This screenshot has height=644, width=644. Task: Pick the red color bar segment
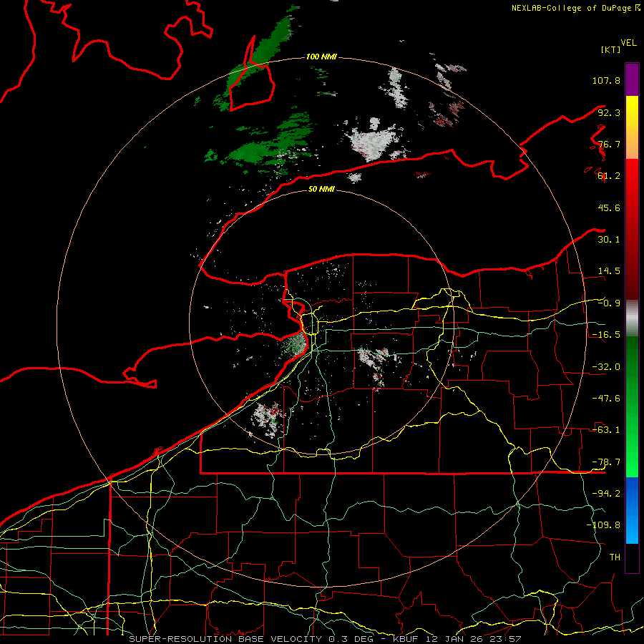pyautogui.click(x=632, y=229)
